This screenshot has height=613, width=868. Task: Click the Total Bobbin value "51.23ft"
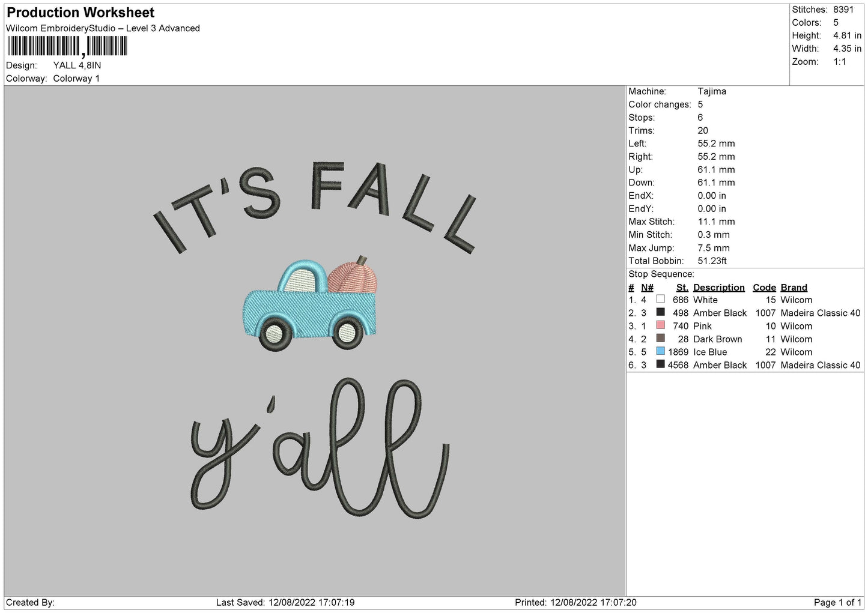pos(712,261)
